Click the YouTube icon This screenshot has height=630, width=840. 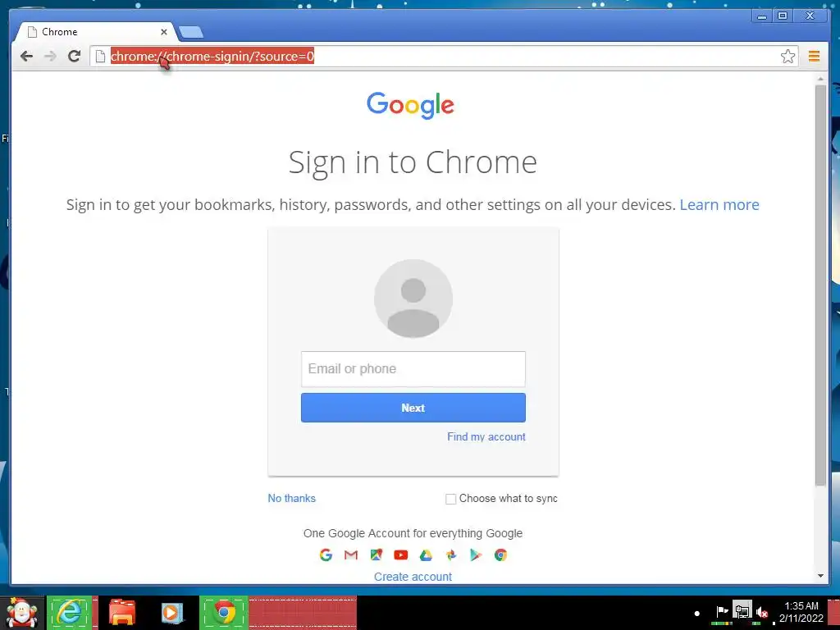(400, 555)
